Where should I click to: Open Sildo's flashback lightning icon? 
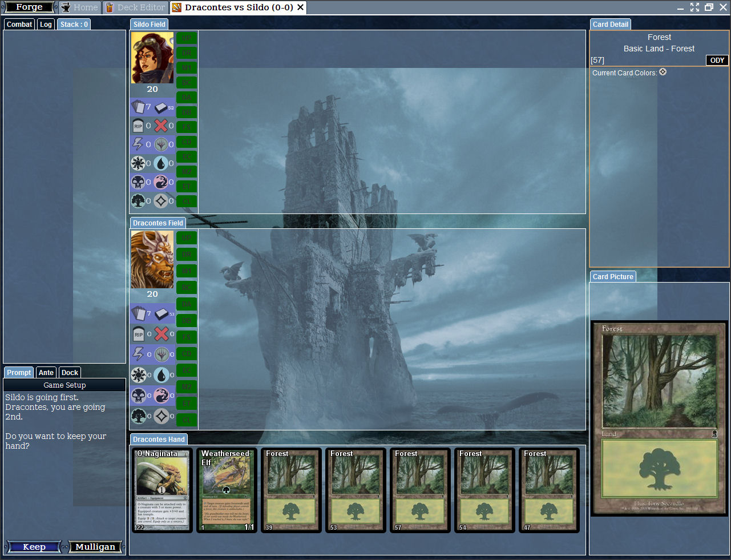click(138, 144)
